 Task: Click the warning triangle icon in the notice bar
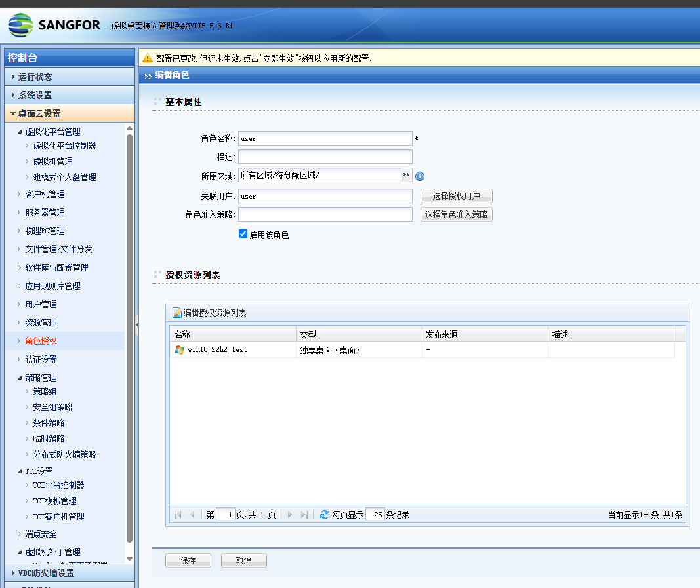[x=148, y=58]
